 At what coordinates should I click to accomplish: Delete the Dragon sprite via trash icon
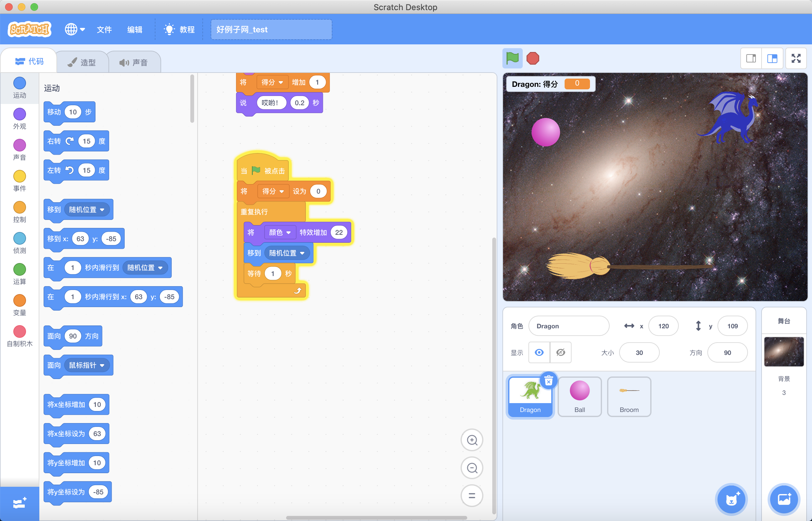pos(548,381)
